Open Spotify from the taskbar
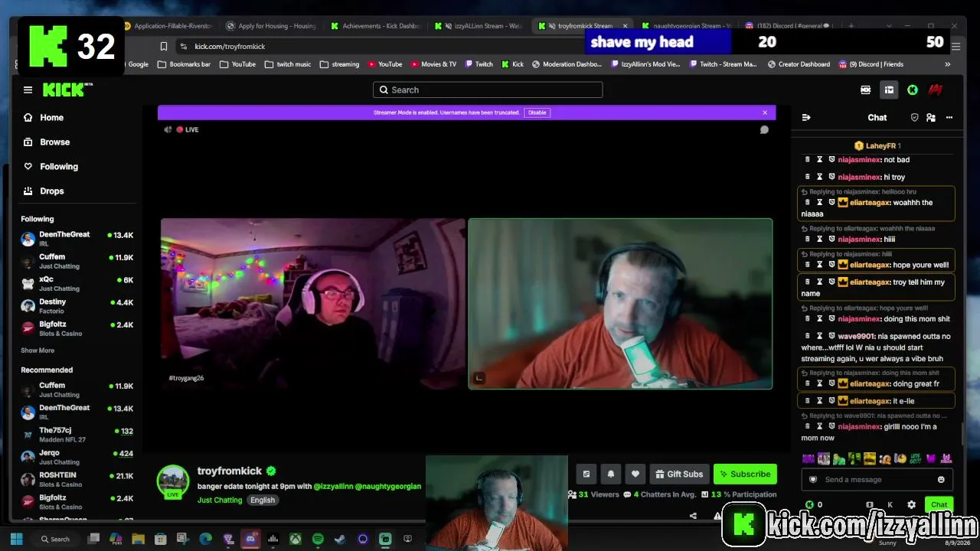Image resolution: width=980 pixels, height=551 pixels. click(x=318, y=539)
